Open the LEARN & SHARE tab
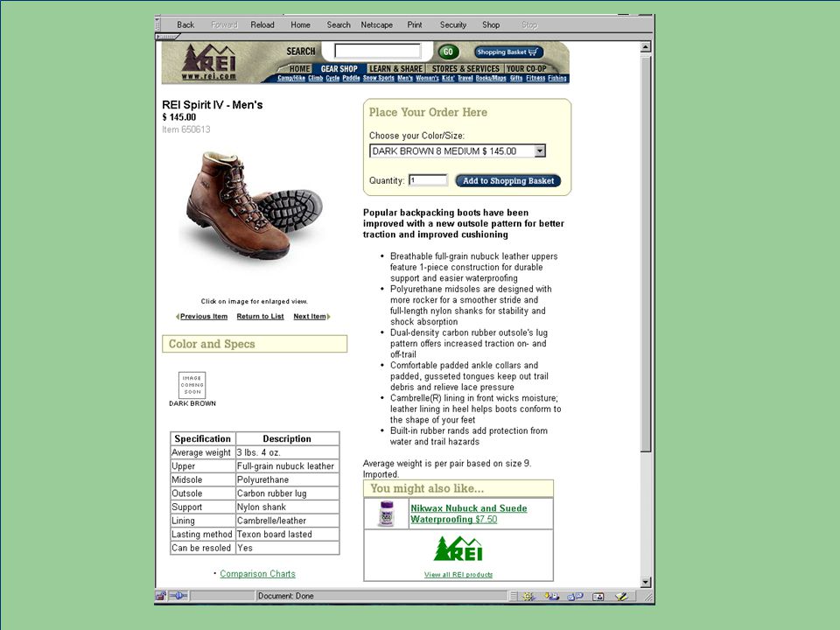The height and width of the screenshot is (630, 840). [395, 68]
